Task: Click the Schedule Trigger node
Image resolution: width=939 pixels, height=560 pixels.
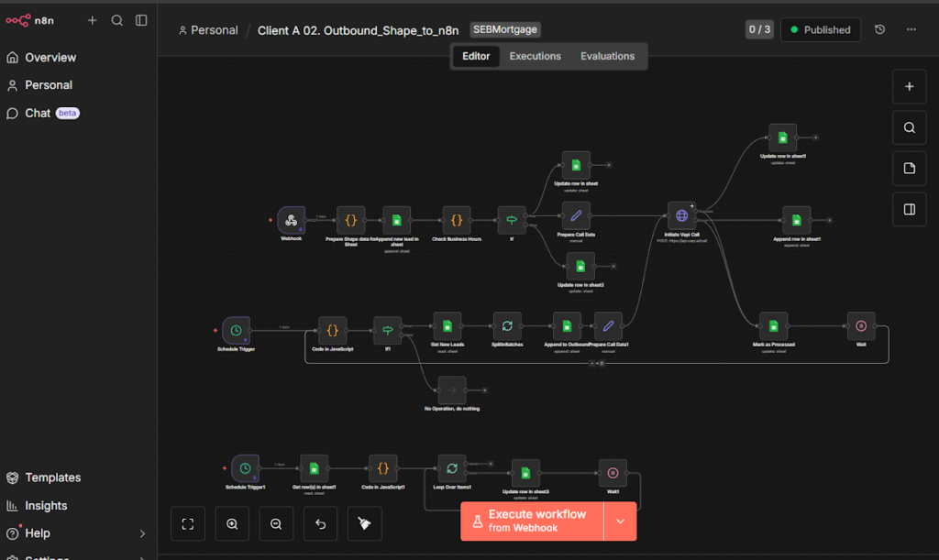Action: pos(236,330)
